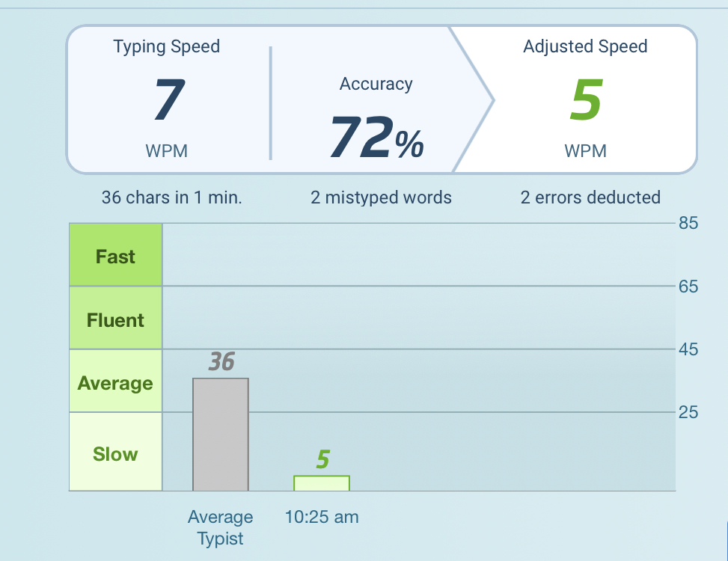
Task: Select the Fluent speed category block
Action: pyautogui.click(x=116, y=319)
